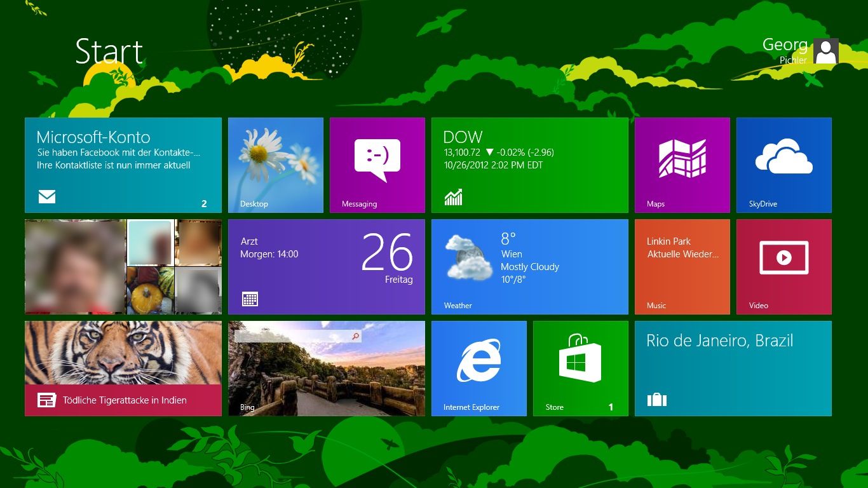Click the DOW heading

463,137
